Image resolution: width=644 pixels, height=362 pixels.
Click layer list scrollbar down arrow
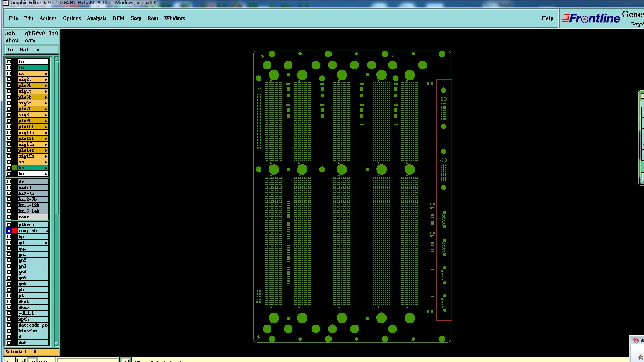point(57,344)
